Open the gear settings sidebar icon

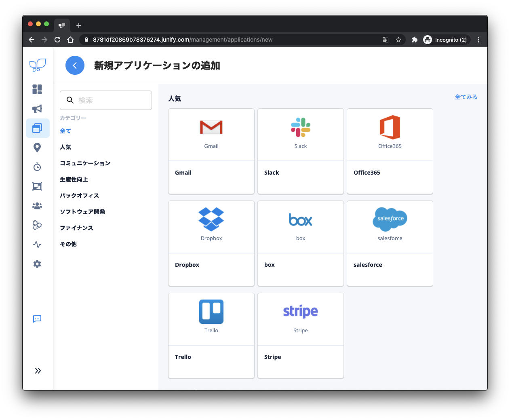coord(37,264)
